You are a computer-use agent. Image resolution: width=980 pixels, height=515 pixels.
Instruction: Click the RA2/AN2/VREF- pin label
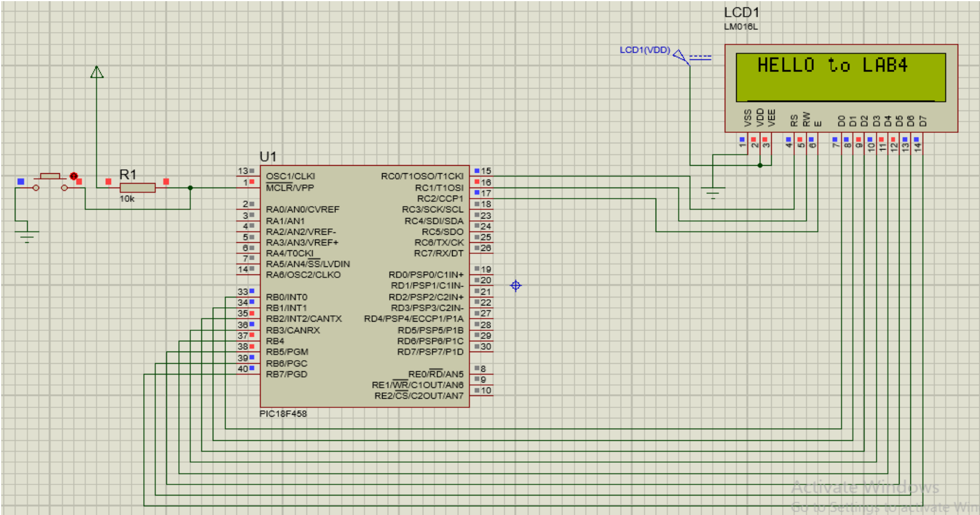tap(301, 232)
